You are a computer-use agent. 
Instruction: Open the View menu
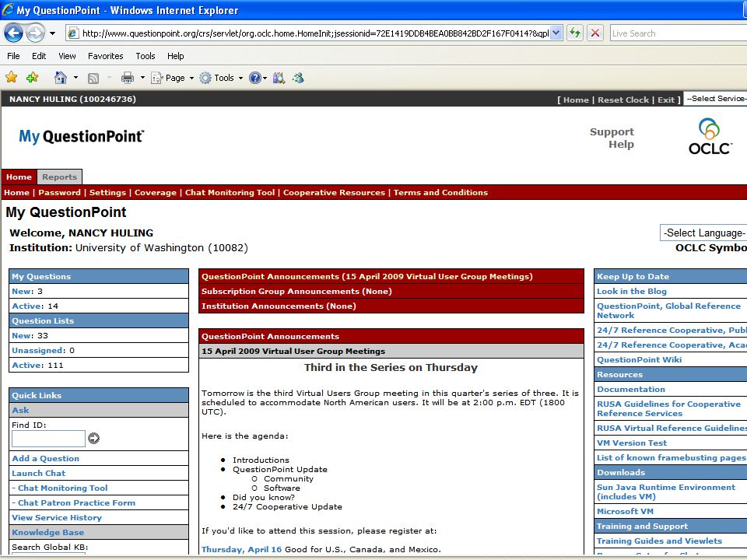click(67, 56)
